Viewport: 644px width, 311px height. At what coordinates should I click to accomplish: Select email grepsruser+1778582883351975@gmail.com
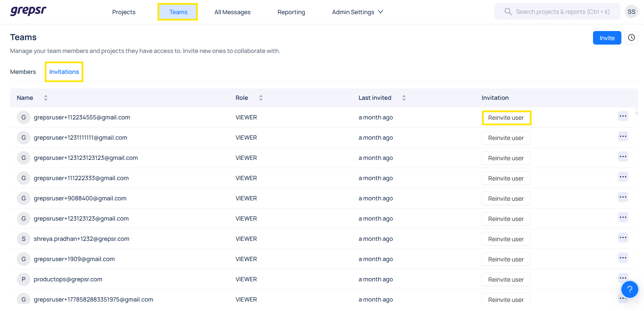tap(94, 300)
